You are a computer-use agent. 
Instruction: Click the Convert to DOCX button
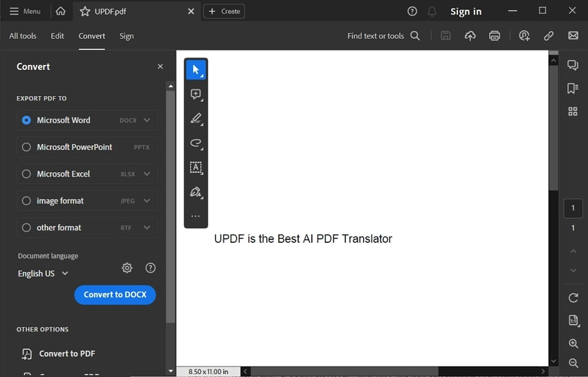click(x=115, y=295)
